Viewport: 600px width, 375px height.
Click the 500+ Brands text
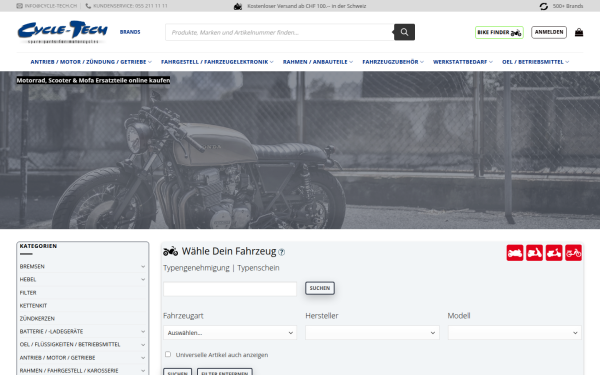point(568,6)
